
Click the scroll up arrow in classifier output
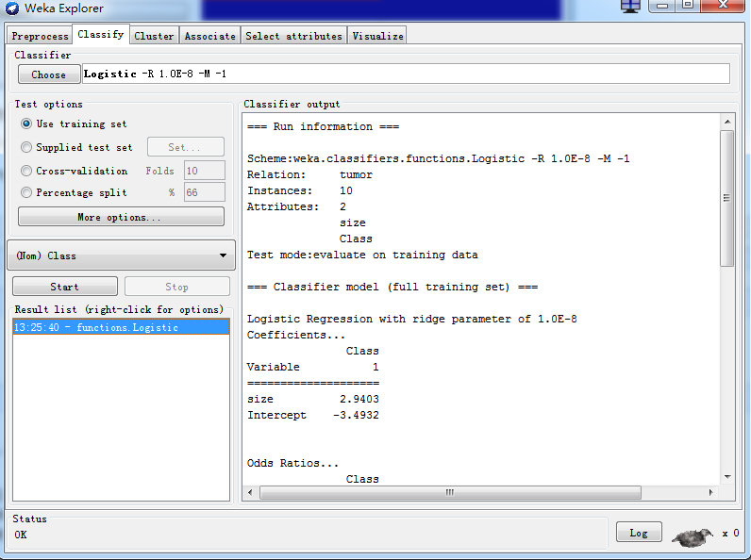click(727, 122)
